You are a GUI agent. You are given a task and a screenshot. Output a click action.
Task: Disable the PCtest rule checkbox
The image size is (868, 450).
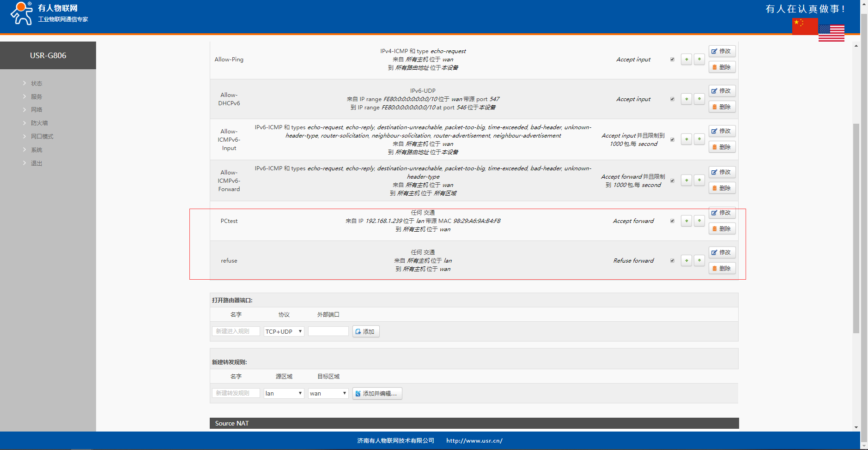[x=672, y=221]
